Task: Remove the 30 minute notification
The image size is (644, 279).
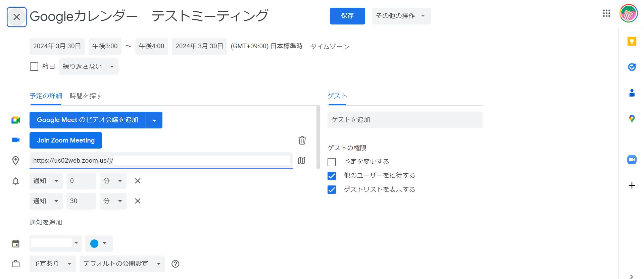Action: tap(138, 201)
